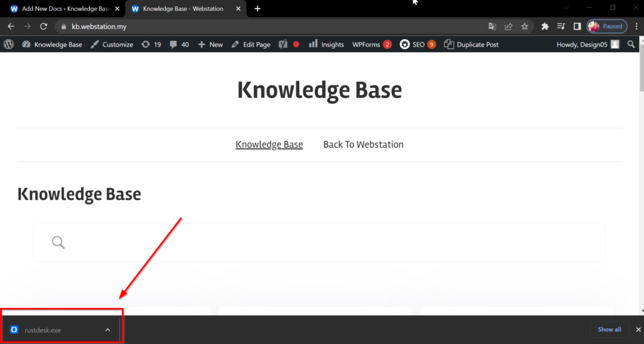Image resolution: width=644 pixels, height=344 pixels.
Task: Expand rustdesk.exe download options chevron
Action: 108,330
